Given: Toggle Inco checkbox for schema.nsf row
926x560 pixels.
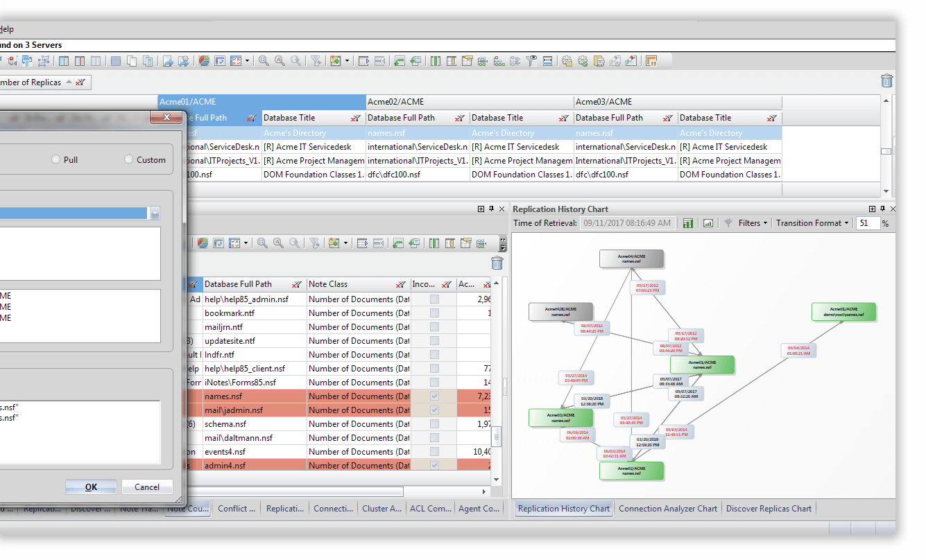Looking at the screenshot, I should pyautogui.click(x=434, y=424).
